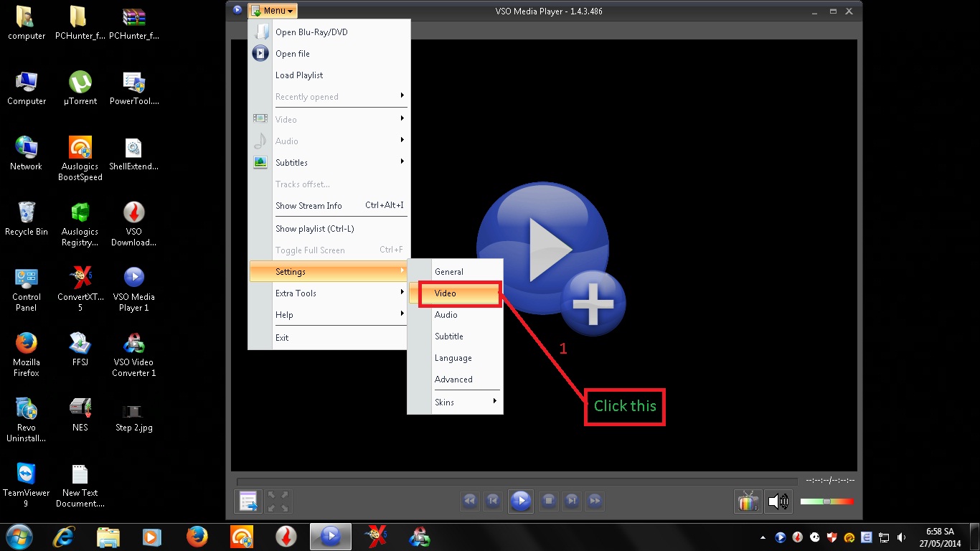The height and width of the screenshot is (551, 980).
Task: Expand the Help submenu
Action: click(329, 315)
